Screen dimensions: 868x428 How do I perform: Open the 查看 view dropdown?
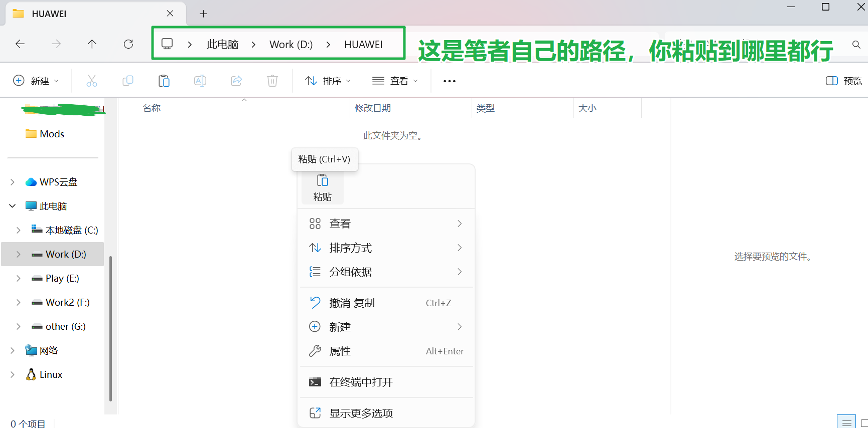point(395,81)
